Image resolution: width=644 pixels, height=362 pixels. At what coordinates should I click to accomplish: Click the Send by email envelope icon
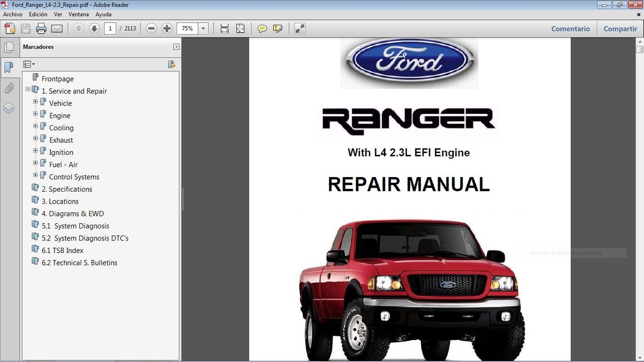(57, 29)
